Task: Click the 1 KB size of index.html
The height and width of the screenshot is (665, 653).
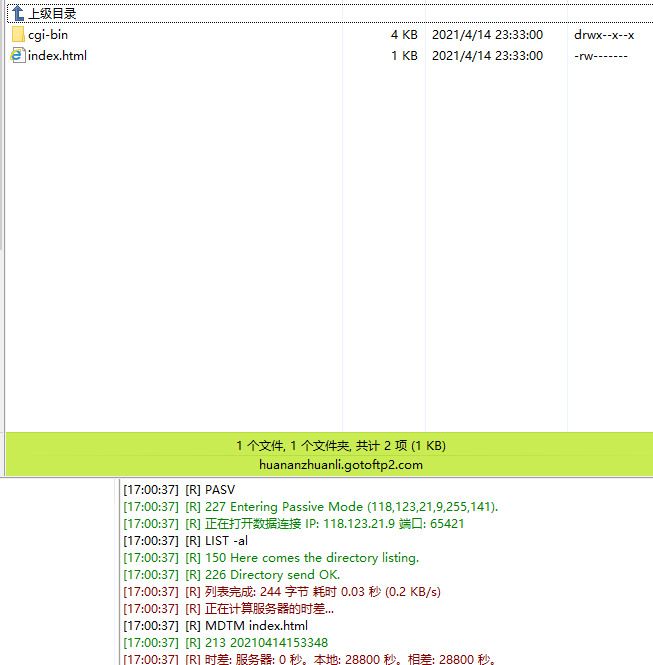Action: point(405,56)
